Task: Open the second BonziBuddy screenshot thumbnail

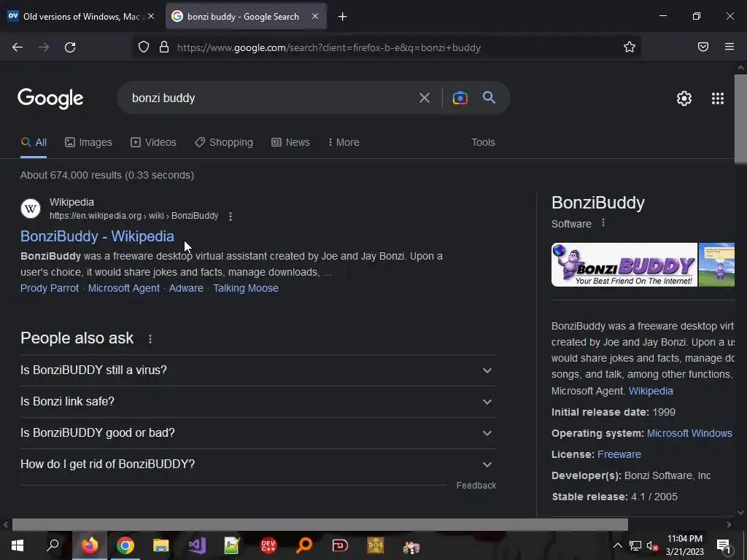Action: (716, 265)
